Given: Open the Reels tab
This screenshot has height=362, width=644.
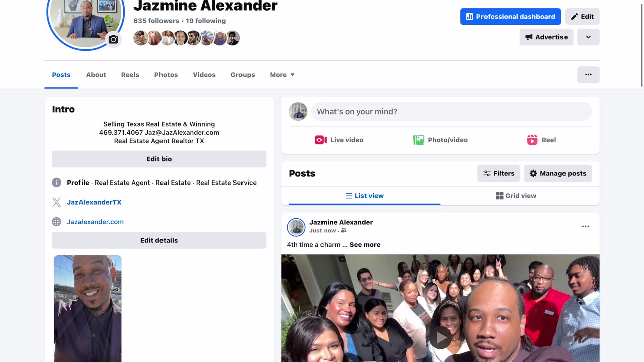Looking at the screenshot, I should tap(130, 75).
